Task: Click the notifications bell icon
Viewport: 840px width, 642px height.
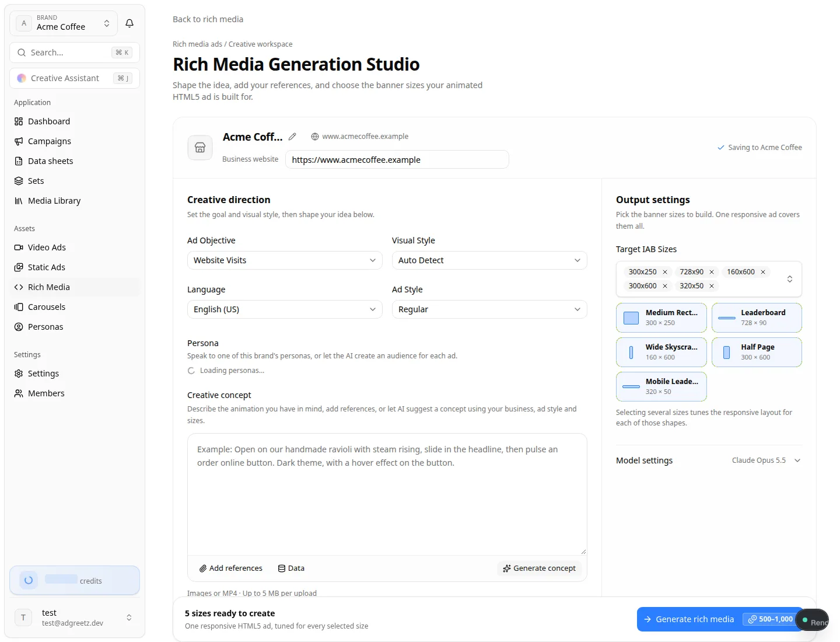Action: [129, 23]
